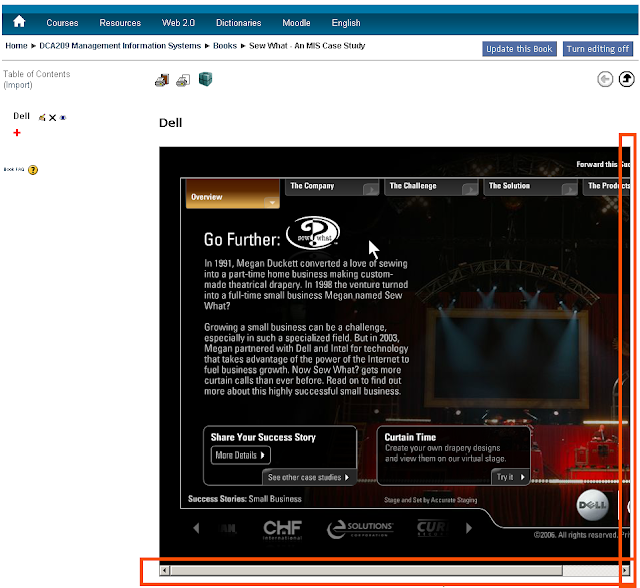The image size is (640, 588).
Task: Click Try it button in Curtain Time
Action: click(x=510, y=477)
